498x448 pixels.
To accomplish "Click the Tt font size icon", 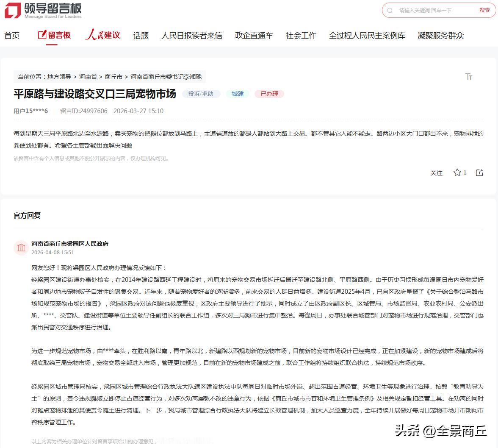I will 468,77.
